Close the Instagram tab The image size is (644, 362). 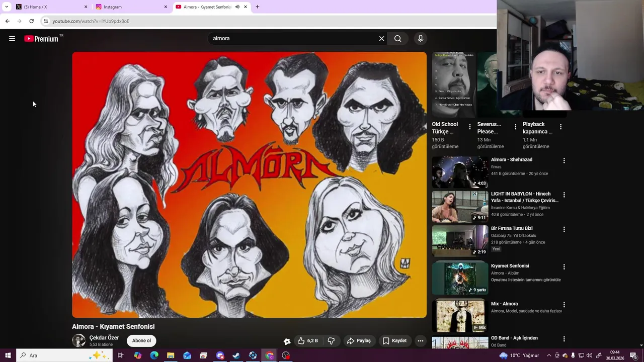pyautogui.click(x=166, y=7)
